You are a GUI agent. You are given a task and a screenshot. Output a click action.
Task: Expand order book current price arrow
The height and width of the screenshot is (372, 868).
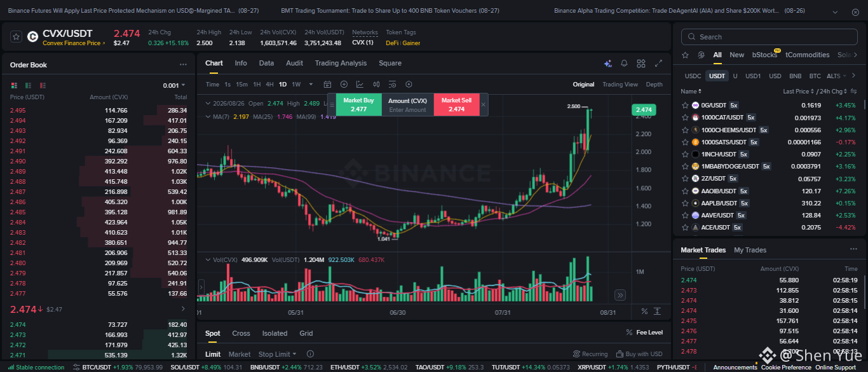(184, 309)
